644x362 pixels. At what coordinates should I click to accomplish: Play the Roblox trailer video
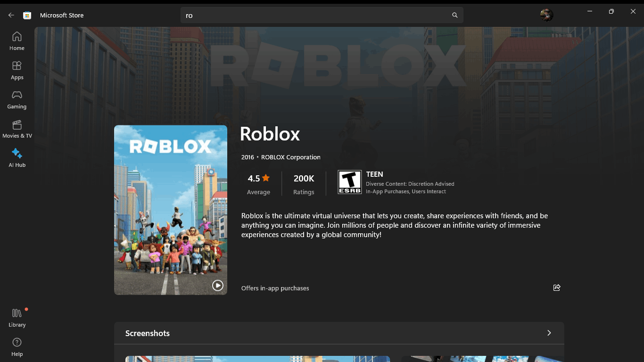217,285
